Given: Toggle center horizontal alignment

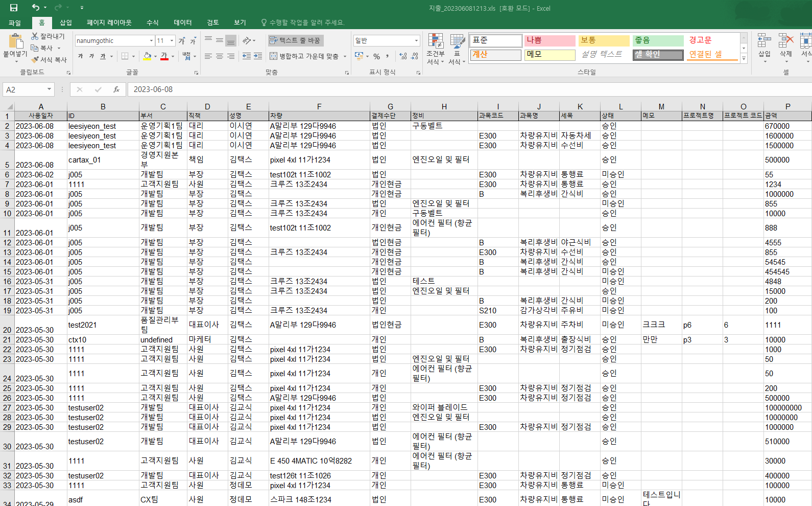Looking at the screenshot, I should click(x=220, y=56).
